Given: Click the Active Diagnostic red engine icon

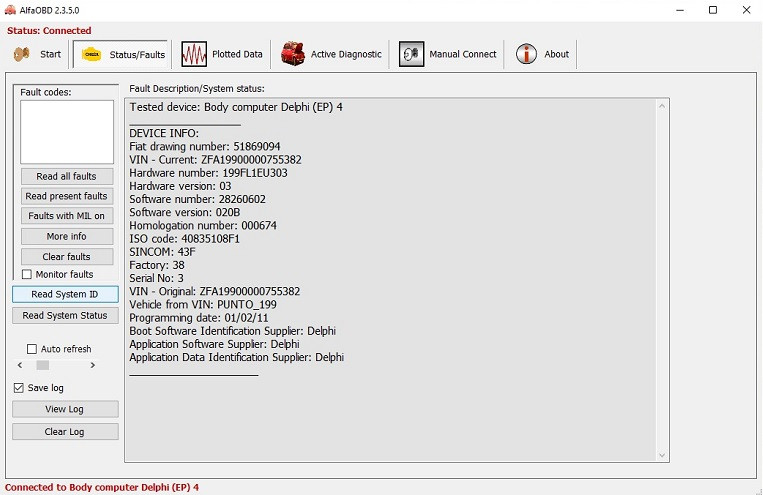Looking at the screenshot, I should pyautogui.click(x=292, y=54).
